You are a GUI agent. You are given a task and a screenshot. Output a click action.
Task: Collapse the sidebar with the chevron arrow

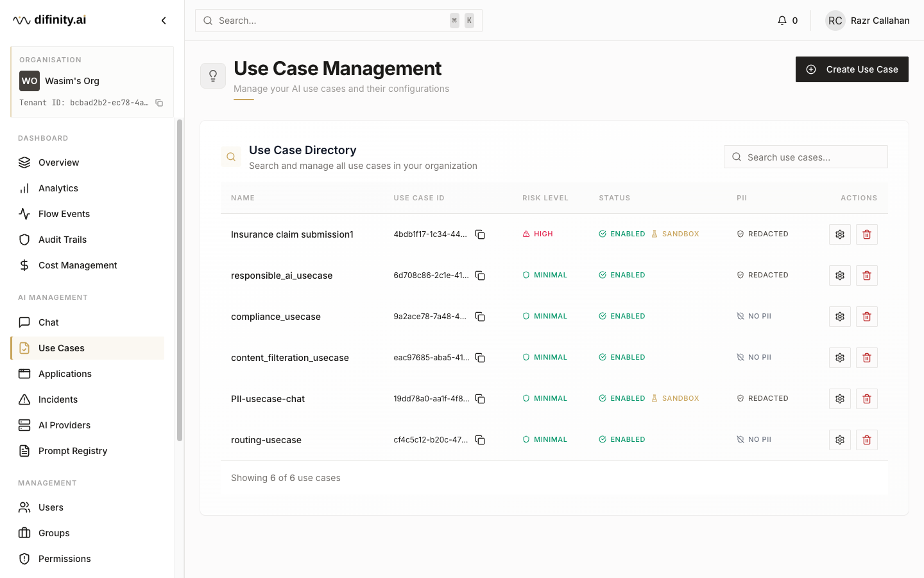164,21
